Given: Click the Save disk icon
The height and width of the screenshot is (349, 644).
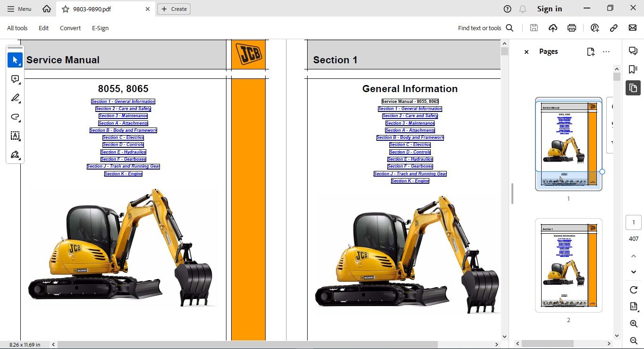Looking at the screenshot, I should coord(534,28).
